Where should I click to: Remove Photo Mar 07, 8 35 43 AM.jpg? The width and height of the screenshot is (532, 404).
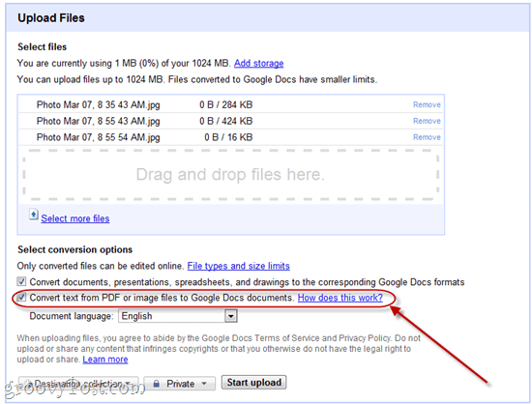pyautogui.click(x=427, y=104)
